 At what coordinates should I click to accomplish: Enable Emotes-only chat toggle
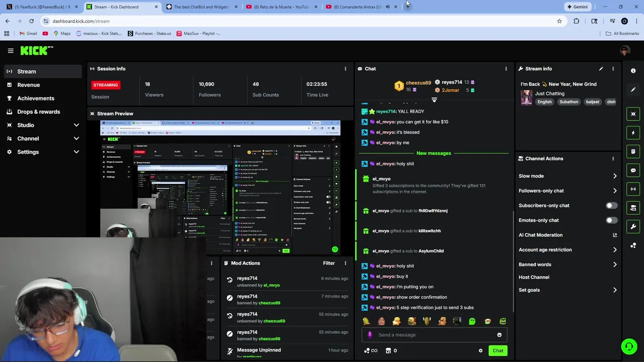pyautogui.click(x=611, y=220)
